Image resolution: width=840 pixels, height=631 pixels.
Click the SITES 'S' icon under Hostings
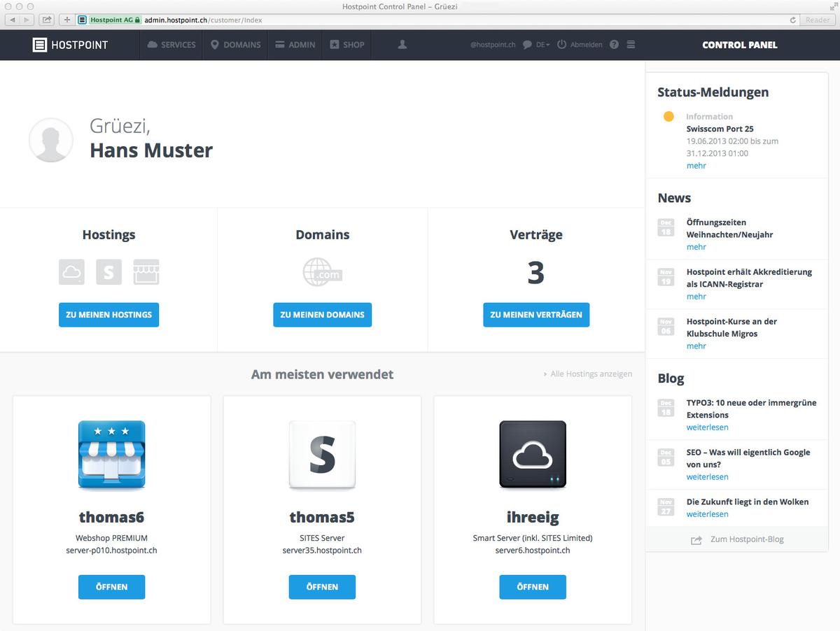coord(108,272)
